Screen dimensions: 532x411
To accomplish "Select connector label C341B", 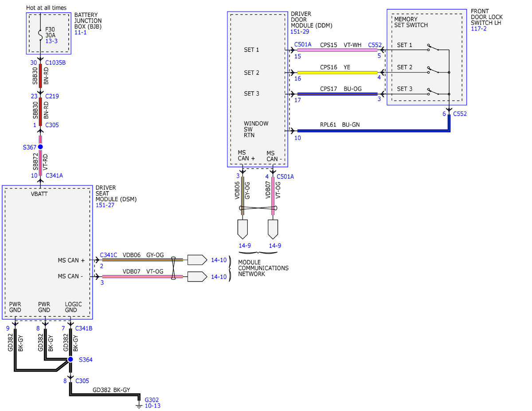I will pyautogui.click(x=84, y=329).
